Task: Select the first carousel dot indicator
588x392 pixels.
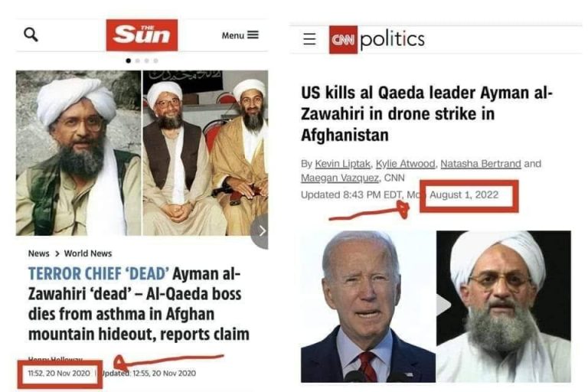Action: coord(129,60)
